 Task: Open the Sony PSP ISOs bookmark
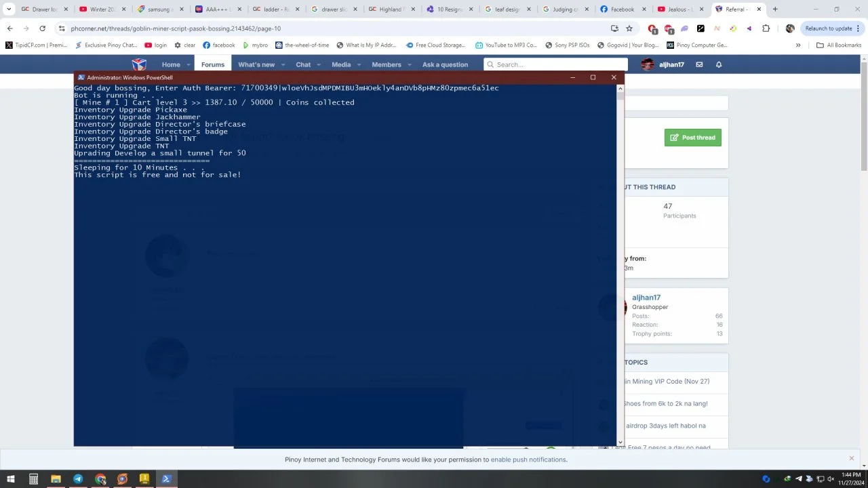(x=567, y=45)
